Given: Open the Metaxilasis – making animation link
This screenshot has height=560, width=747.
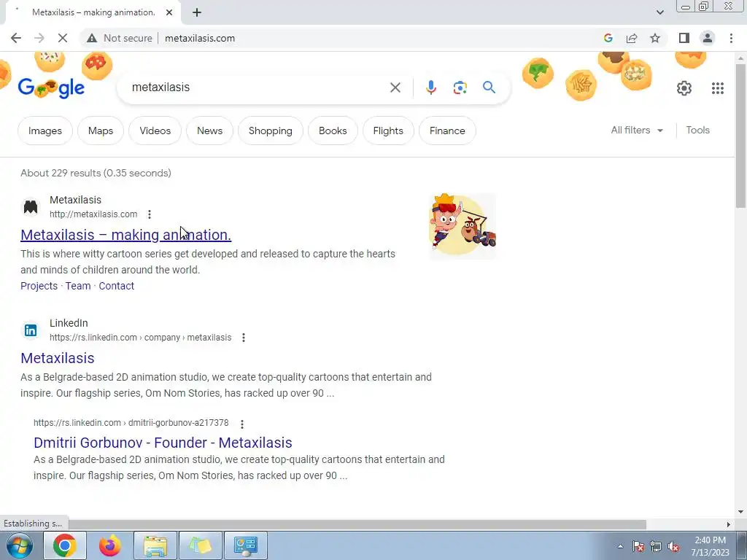Looking at the screenshot, I should pyautogui.click(x=125, y=235).
